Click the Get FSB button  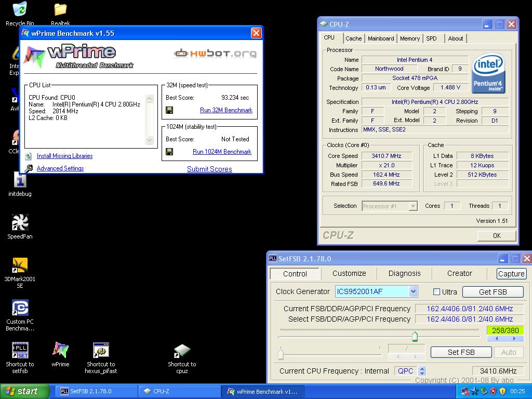[x=493, y=292]
